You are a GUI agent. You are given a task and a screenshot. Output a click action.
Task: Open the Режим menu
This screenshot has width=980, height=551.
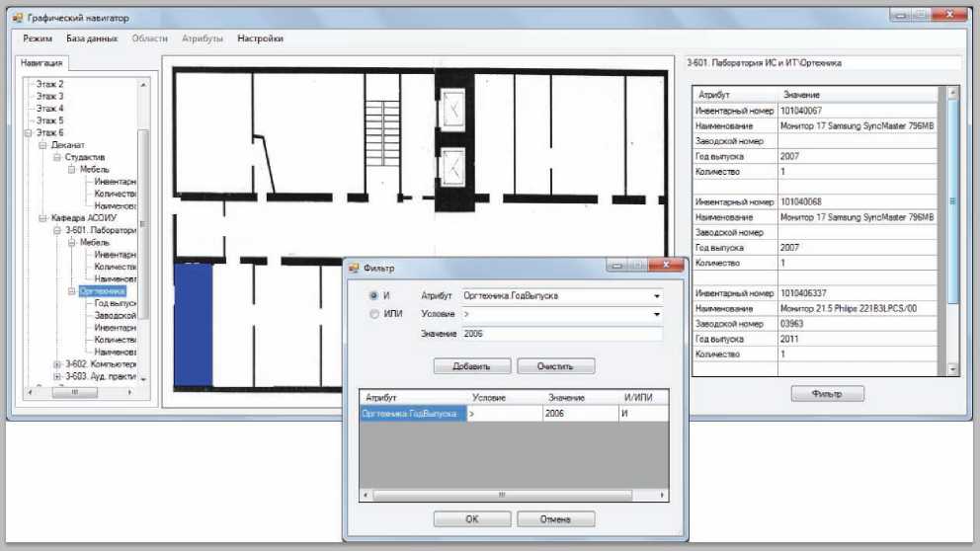click(38, 39)
